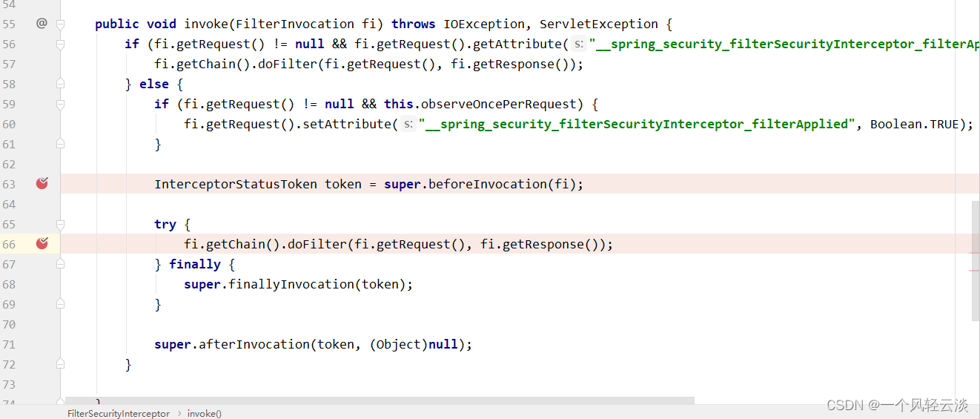Click 'setAttribute' call on line 60

point(347,125)
